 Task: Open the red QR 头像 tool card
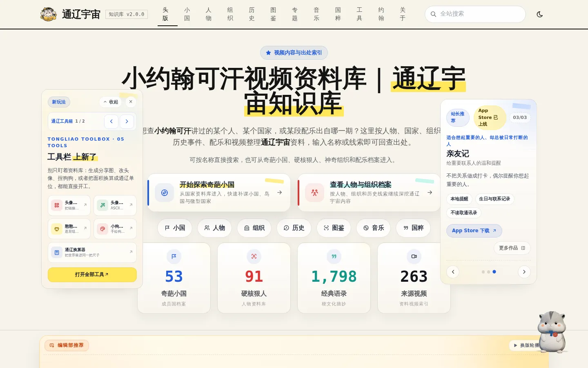69,205
